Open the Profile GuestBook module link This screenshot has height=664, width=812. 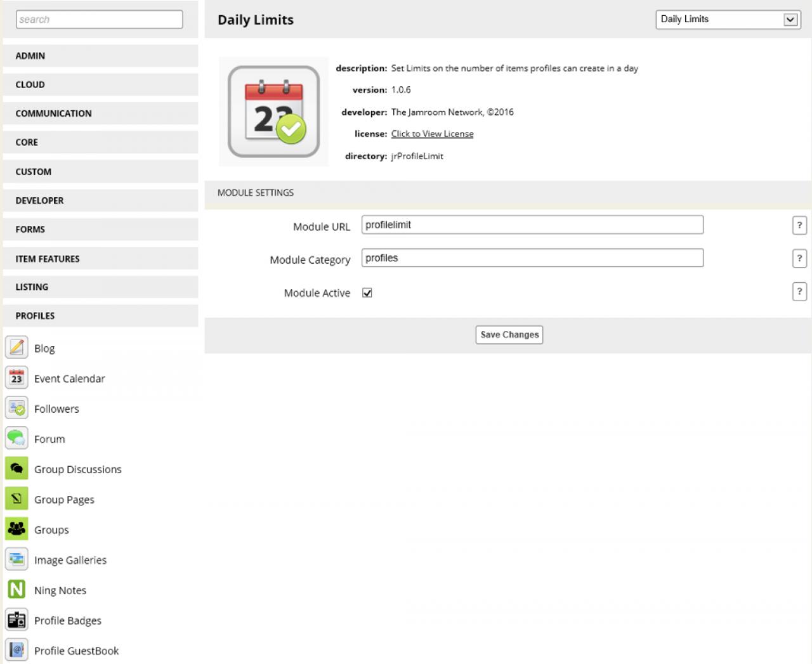pos(77,651)
